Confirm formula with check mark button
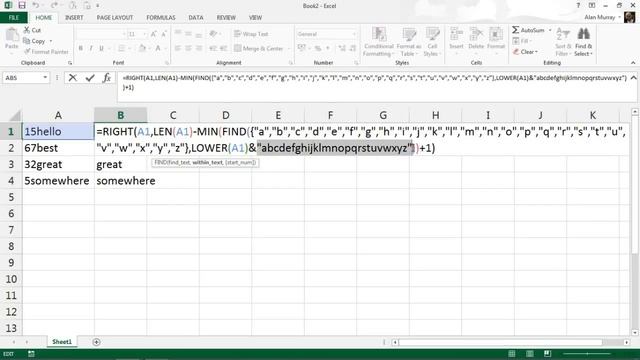 [x=90, y=78]
